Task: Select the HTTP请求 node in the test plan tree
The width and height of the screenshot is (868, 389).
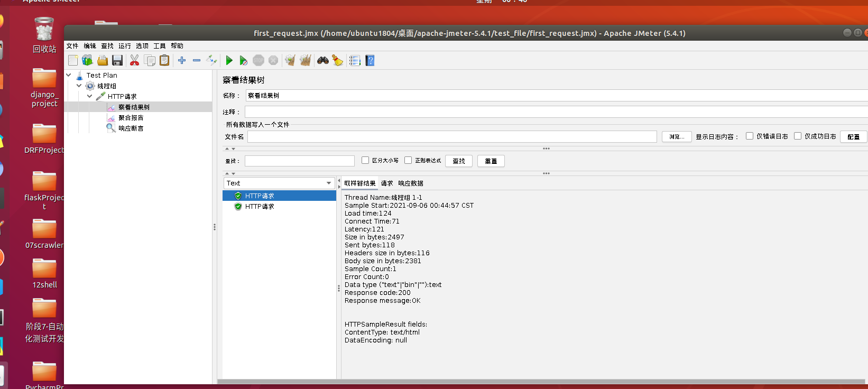Action: [122, 97]
